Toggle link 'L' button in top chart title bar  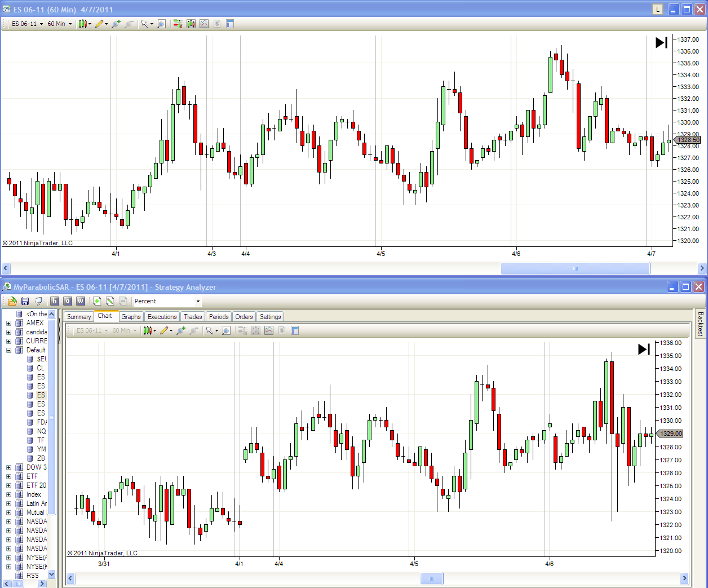(x=657, y=9)
